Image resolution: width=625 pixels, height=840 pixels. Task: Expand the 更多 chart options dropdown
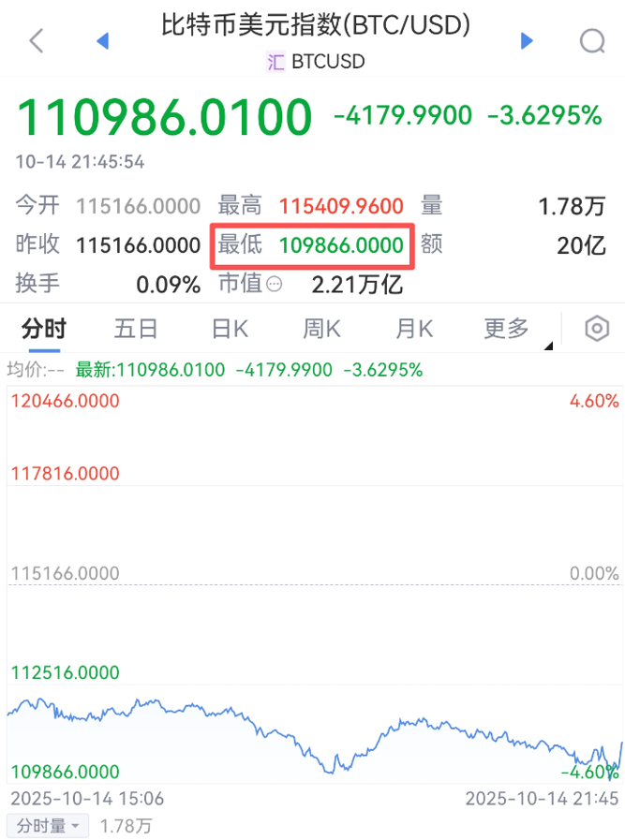pyautogui.click(x=507, y=329)
